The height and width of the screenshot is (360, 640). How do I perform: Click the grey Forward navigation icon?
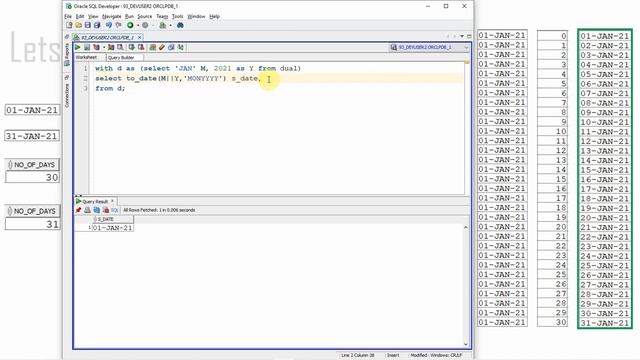[x=145, y=25]
